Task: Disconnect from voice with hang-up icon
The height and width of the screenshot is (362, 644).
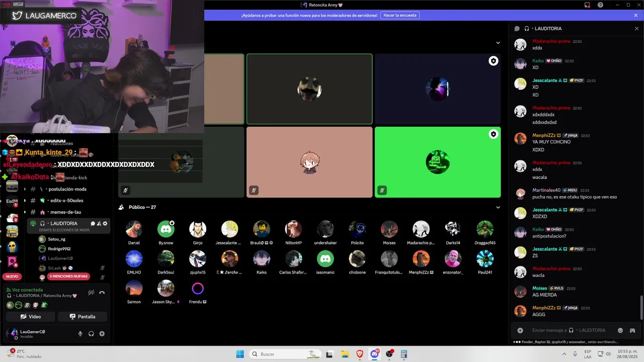Action: pyautogui.click(x=102, y=292)
